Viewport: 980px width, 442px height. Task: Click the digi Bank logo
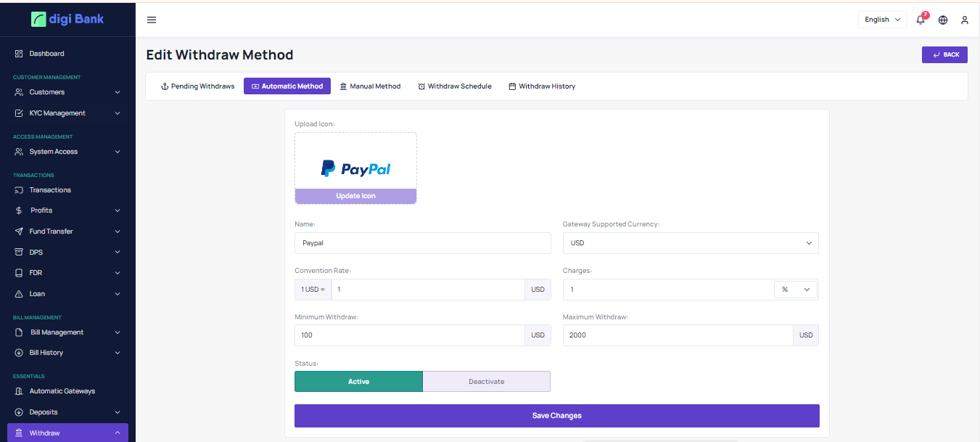coord(67,19)
